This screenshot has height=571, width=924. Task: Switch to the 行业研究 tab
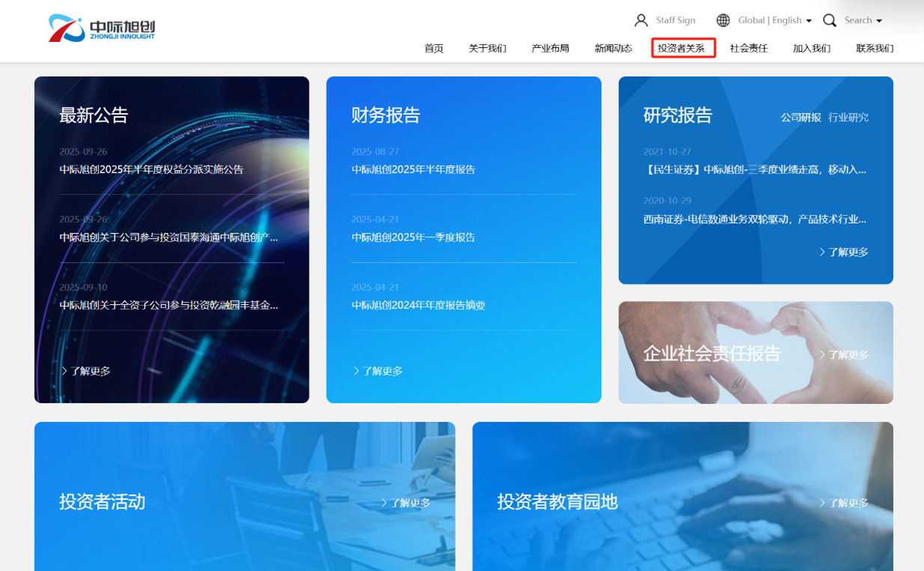[x=848, y=117]
